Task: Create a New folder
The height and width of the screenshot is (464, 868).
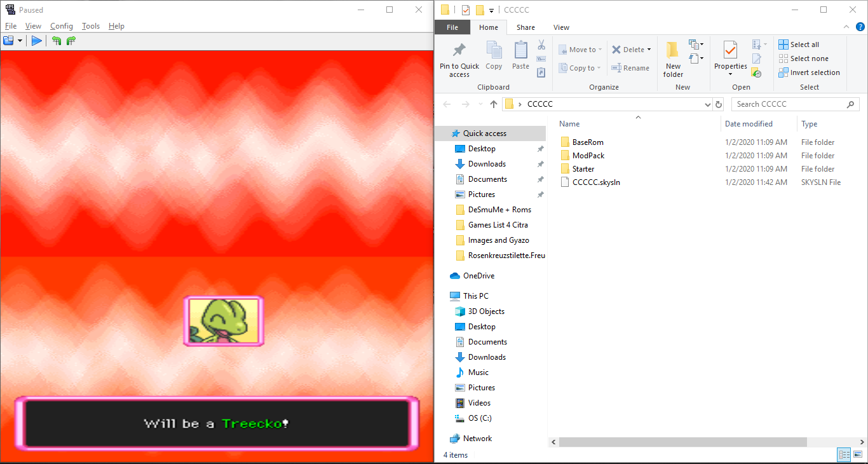Action: pos(673,59)
